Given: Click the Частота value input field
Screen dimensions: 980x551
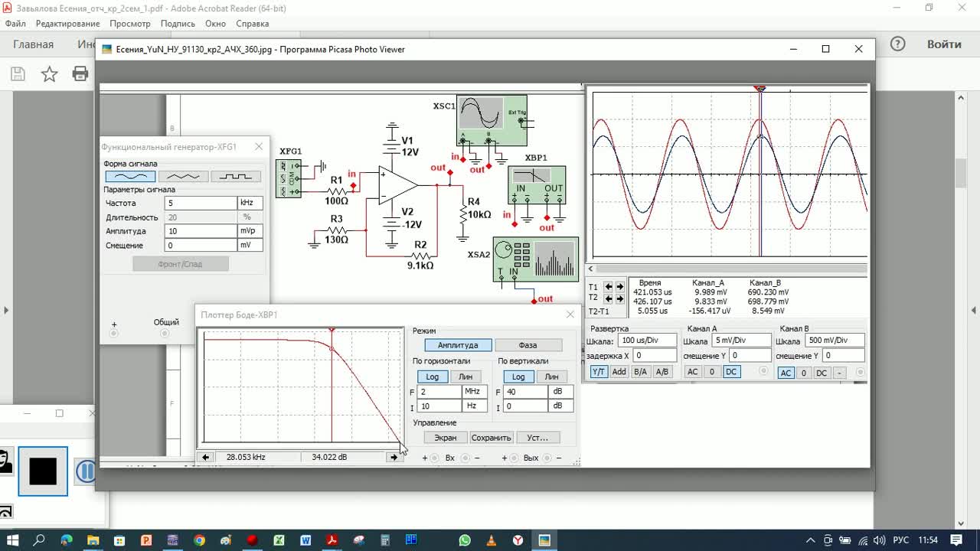Looking at the screenshot, I should pos(201,203).
